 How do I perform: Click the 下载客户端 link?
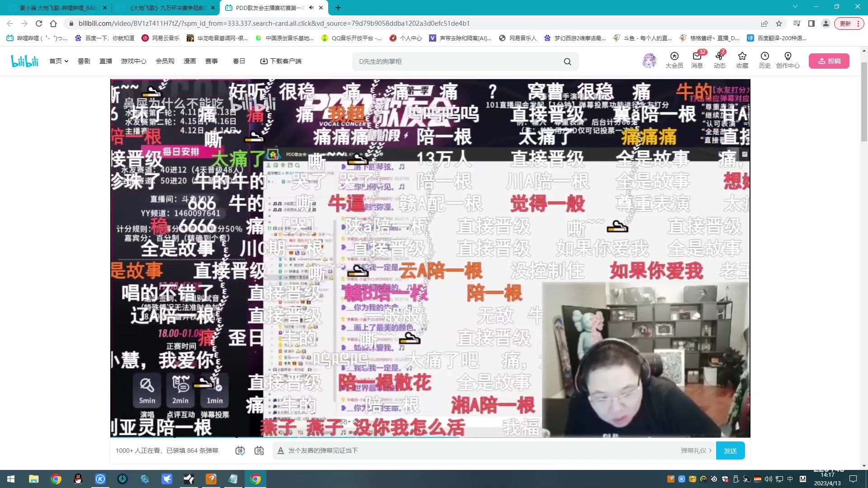pos(281,61)
